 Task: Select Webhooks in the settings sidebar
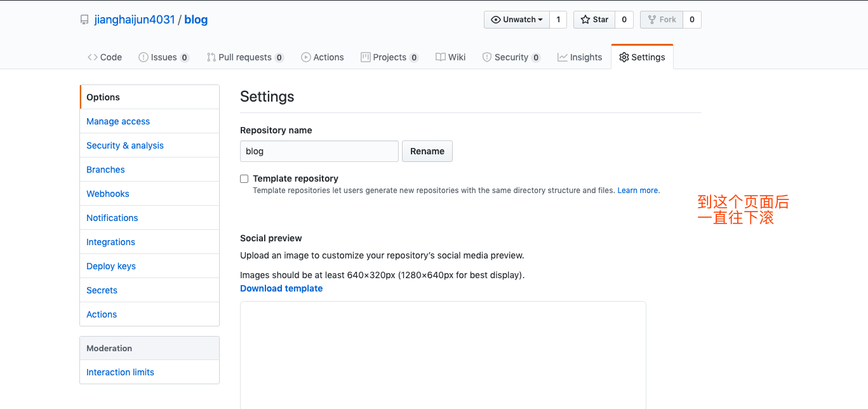pyautogui.click(x=108, y=194)
